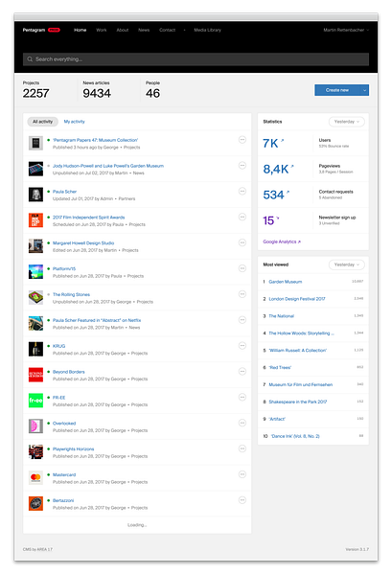Open the Most viewed Yesterday dropdown
Screen dimensions: 392x575
pyautogui.click(x=347, y=264)
